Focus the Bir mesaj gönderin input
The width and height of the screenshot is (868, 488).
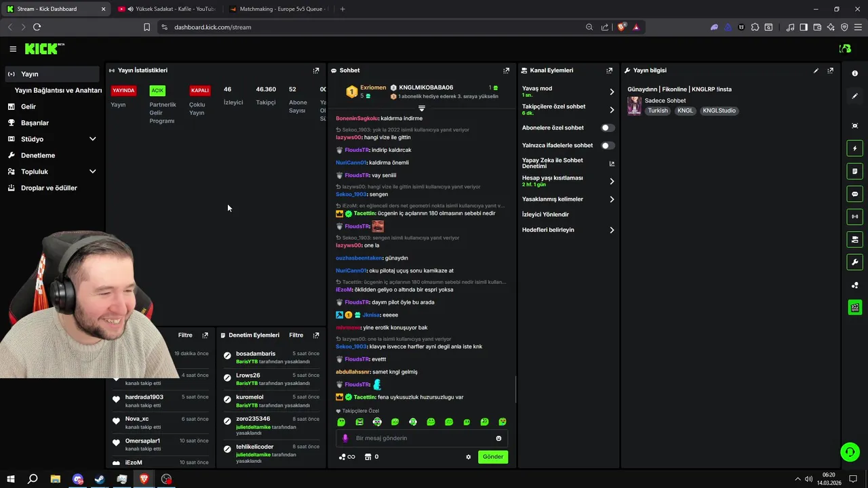(422, 438)
